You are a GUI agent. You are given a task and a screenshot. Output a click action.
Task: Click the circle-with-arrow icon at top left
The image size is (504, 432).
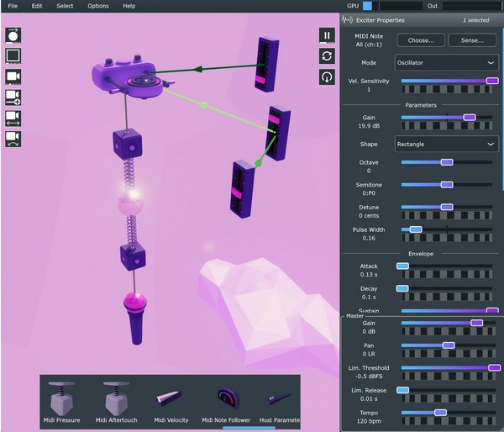13,35
